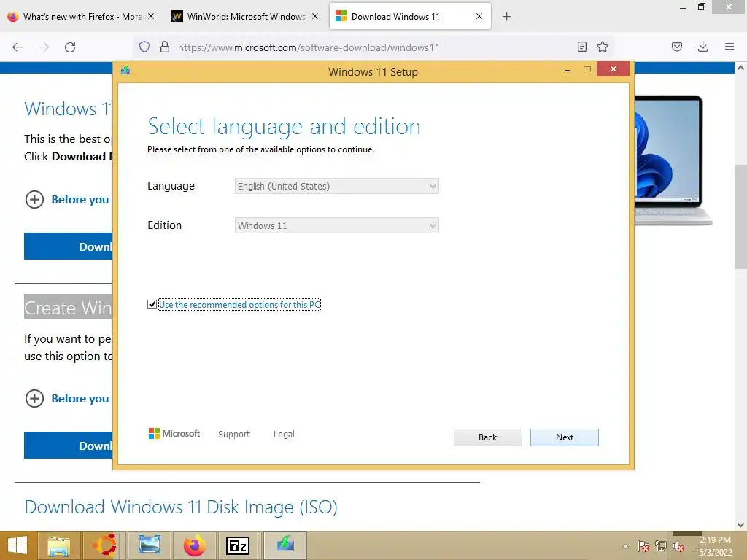The height and width of the screenshot is (560, 747).
Task: Open the Ubuntu icon in the taskbar
Action: (104, 545)
